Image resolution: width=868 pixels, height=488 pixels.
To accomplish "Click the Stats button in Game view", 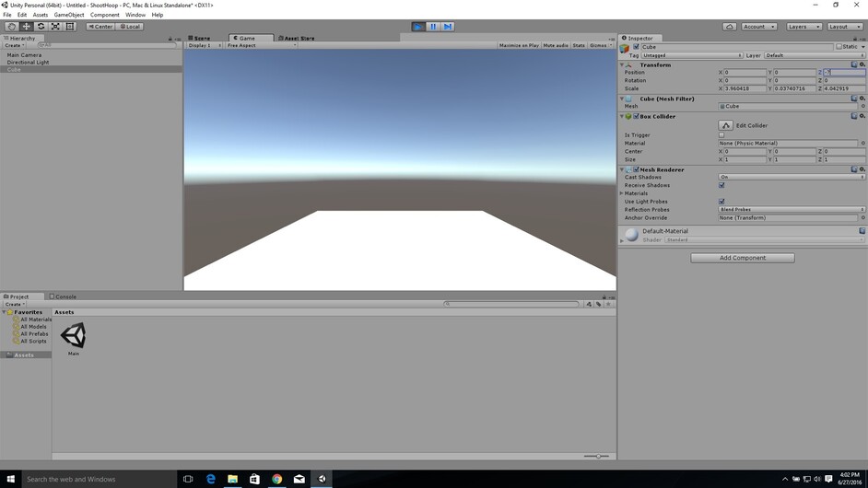I will 579,45.
